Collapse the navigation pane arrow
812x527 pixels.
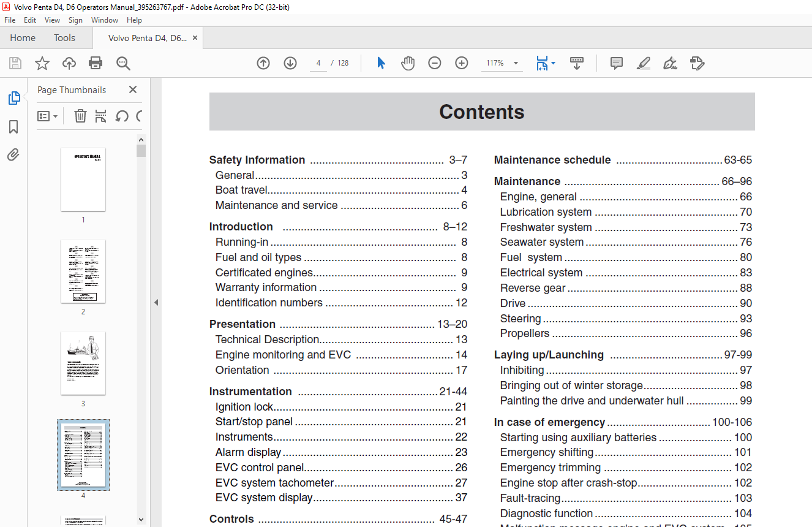156,302
